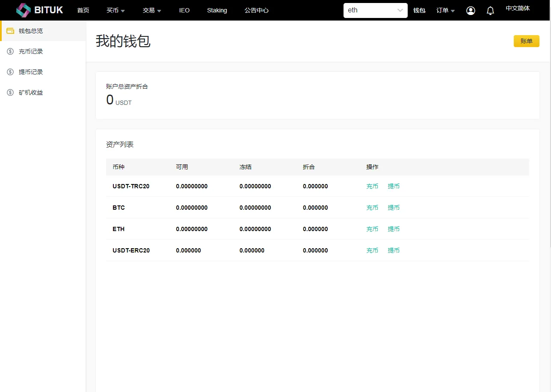
Task: Click the 矿机收益 coin icon in sidebar
Action: point(10,92)
